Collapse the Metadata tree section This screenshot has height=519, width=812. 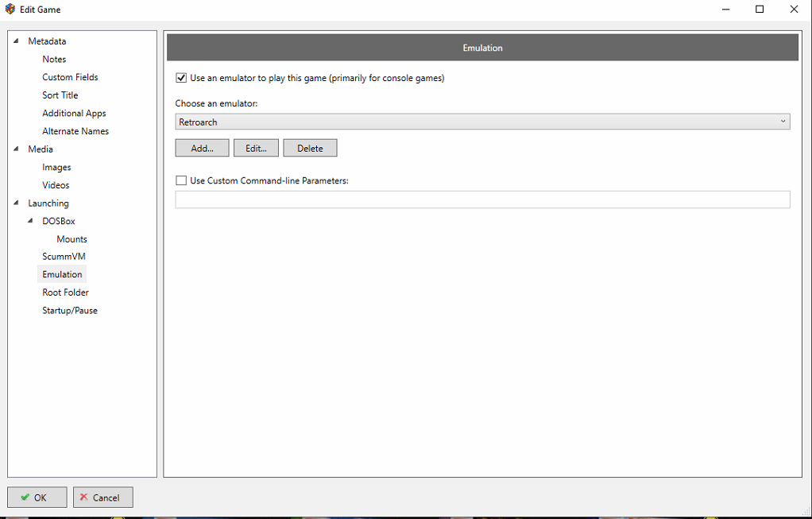(17, 41)
